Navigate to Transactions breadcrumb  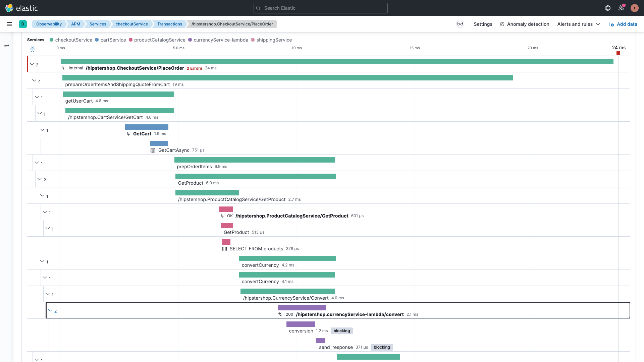click(x=169, y=24)
